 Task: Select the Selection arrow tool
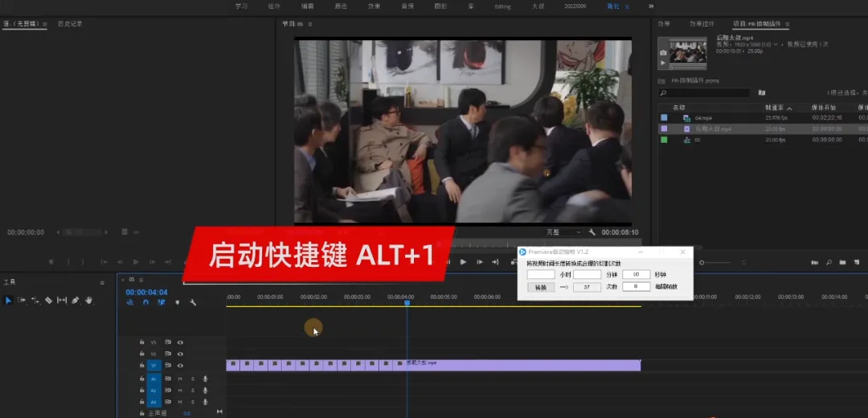pyautogui.click(x=8, y=300)
